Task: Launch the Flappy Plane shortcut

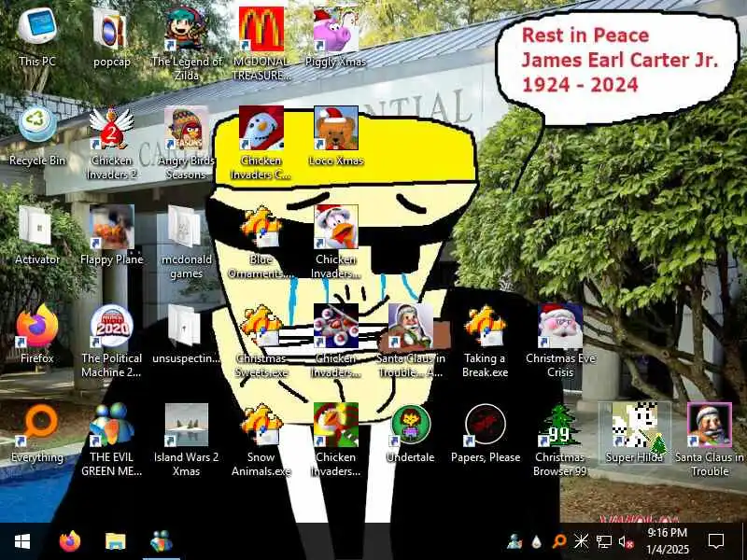Action: pos(111,236)
